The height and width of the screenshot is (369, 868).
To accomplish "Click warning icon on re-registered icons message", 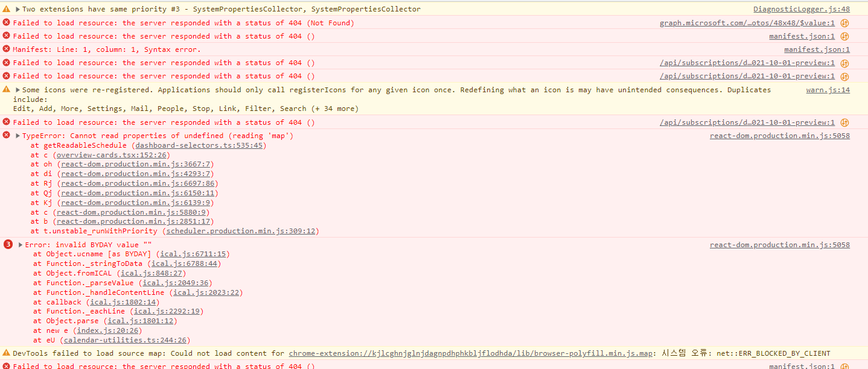I will click(5, 89).
